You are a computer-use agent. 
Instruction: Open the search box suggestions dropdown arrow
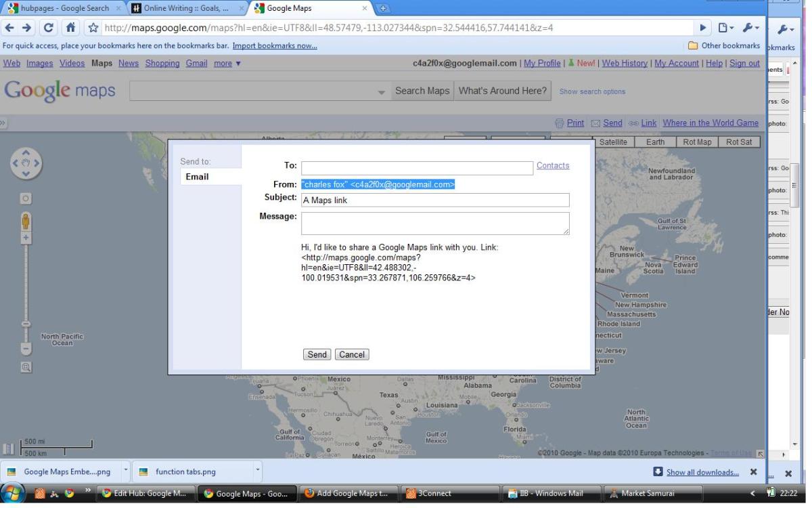point(381,92)
